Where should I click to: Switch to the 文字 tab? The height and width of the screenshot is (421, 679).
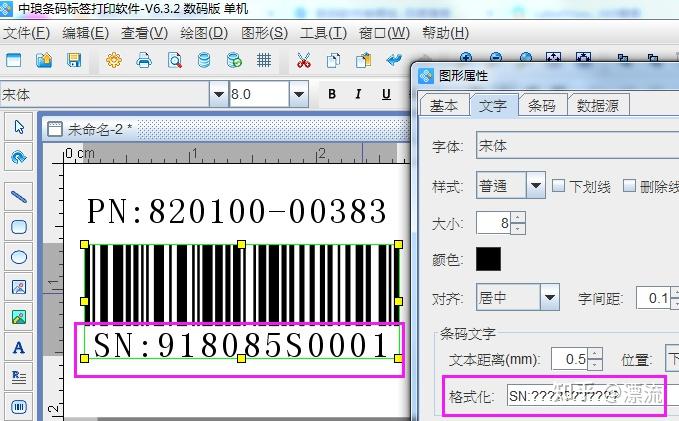coord(493,105)
